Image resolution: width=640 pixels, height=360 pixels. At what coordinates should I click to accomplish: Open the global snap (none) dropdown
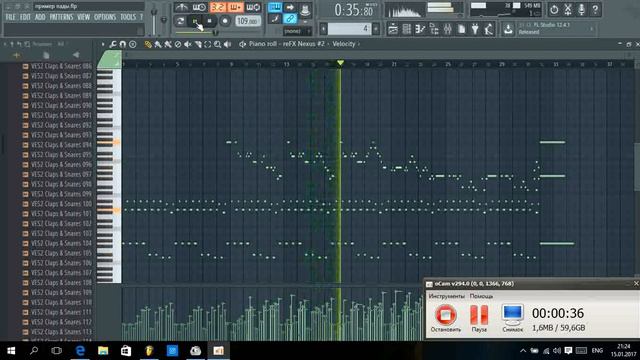[x=298, y=31]
